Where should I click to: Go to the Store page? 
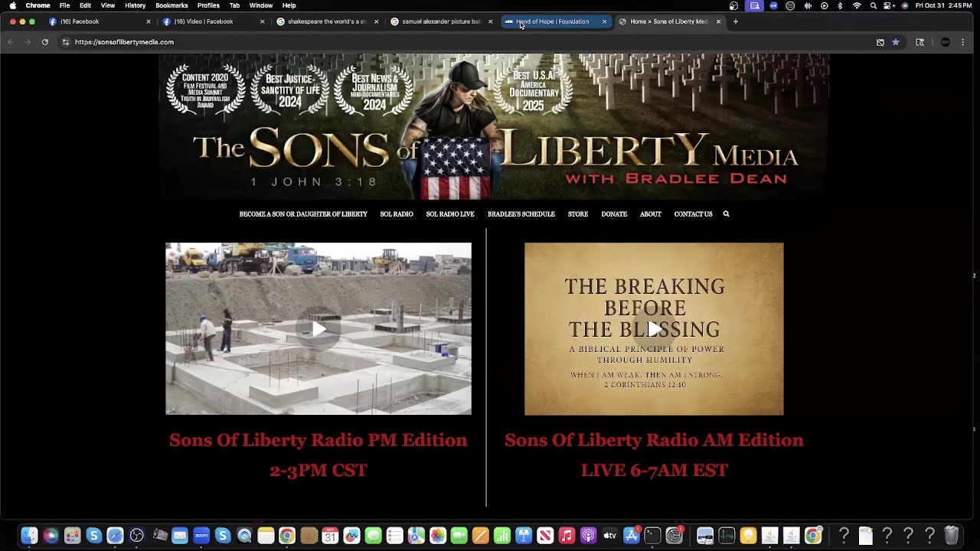(578, 214)
